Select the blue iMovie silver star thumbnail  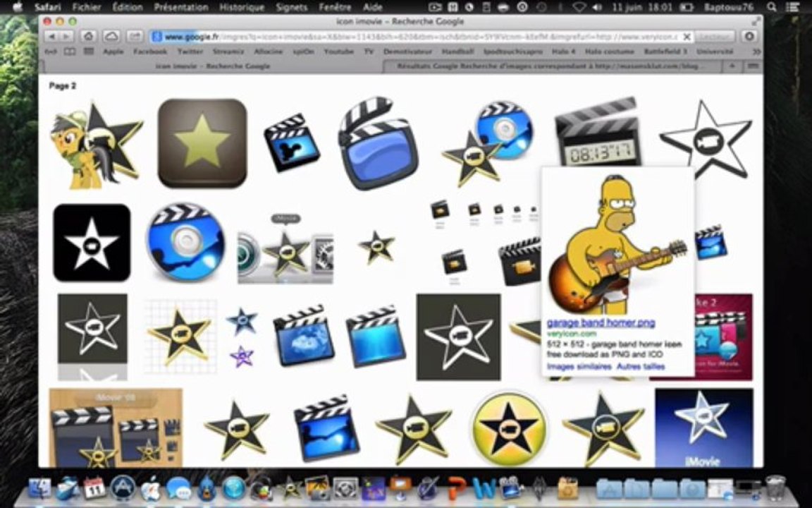703,428
